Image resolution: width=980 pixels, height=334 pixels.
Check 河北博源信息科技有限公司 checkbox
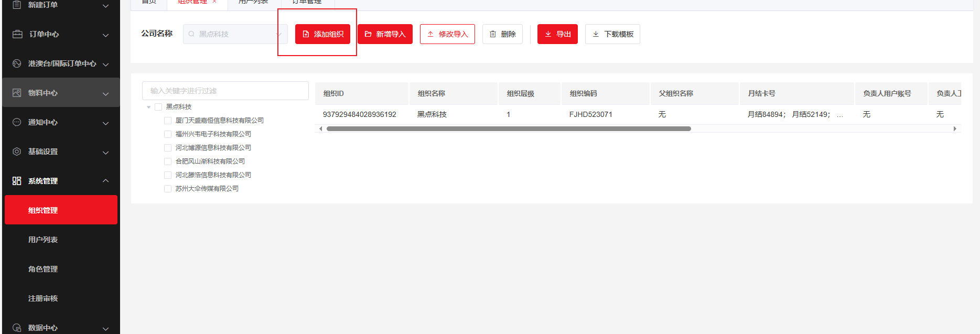click(x=168, y=148)
